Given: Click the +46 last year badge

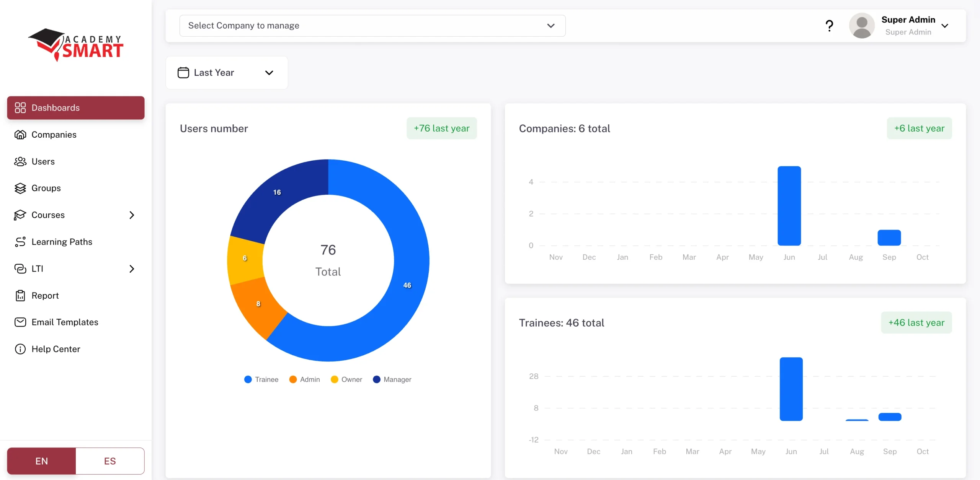Looking at the screenshot, I should tap(916, 322).
